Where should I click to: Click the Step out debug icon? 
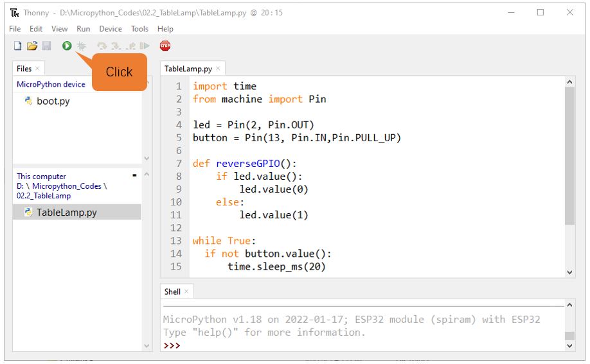(130, 46)
